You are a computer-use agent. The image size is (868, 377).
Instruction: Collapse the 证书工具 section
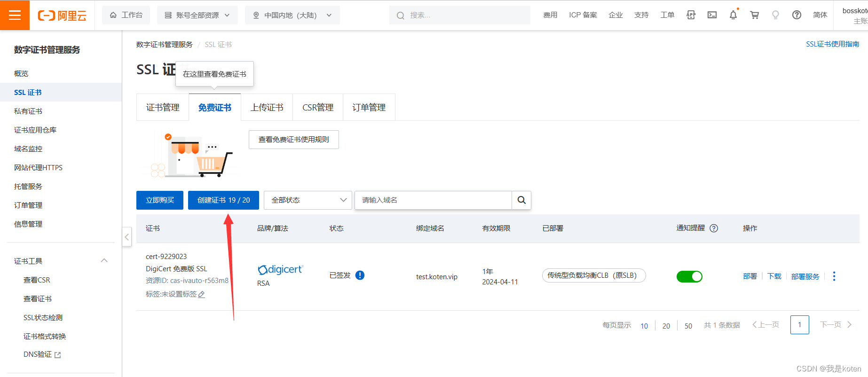(x=104, y=261)
